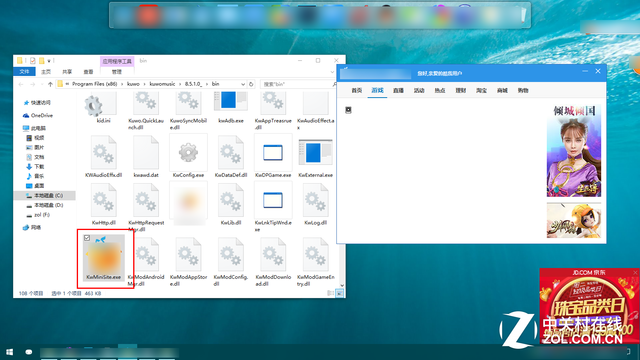Select the KuwoSyncMobile.dll file
Viewport: 640px width, 360px height.
(x=188, y=111)
